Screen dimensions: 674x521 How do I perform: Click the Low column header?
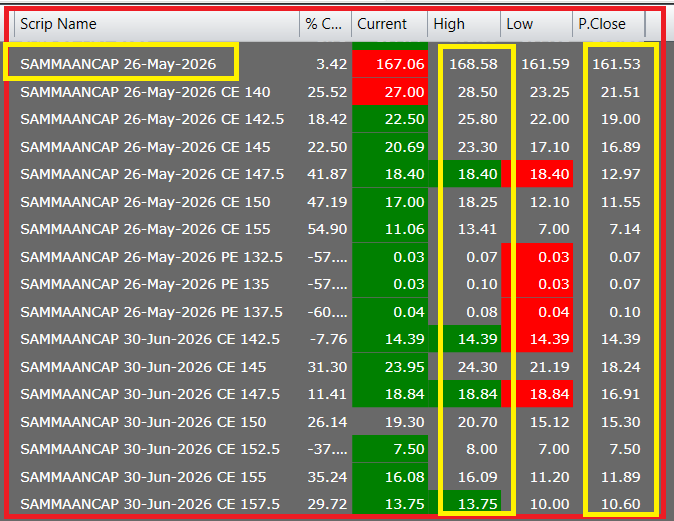(x=536, y=24)
